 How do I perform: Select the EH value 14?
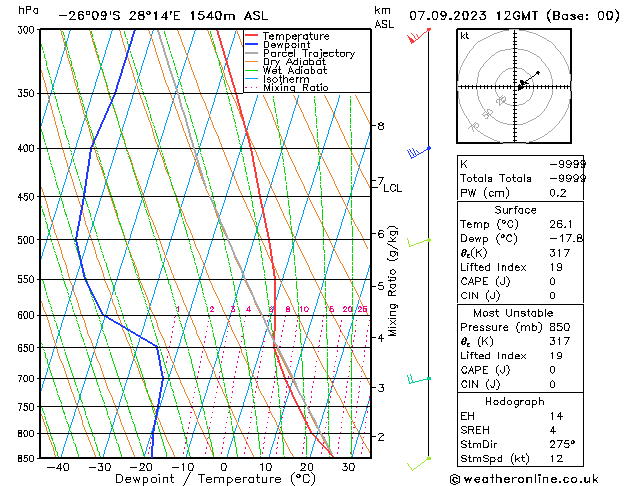tap(556, 416)
